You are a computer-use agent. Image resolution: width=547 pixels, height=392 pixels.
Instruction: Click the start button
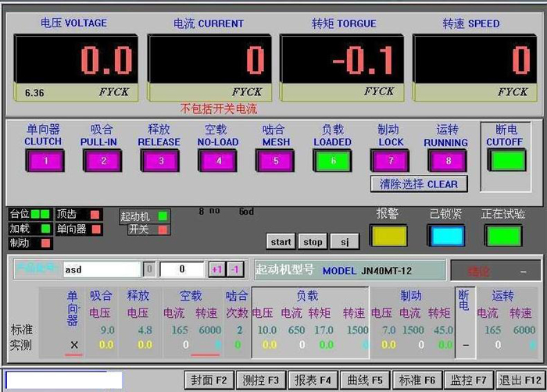pyautogui.click(x=281, y=242)
